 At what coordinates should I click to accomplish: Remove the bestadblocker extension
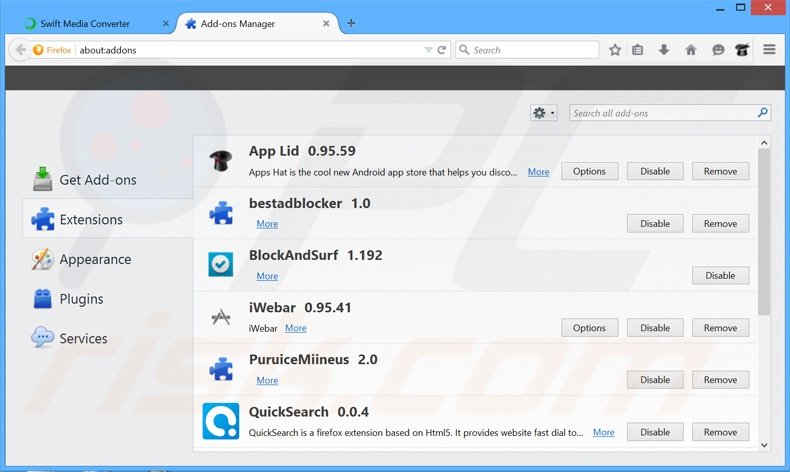click(x=720, y=224)
